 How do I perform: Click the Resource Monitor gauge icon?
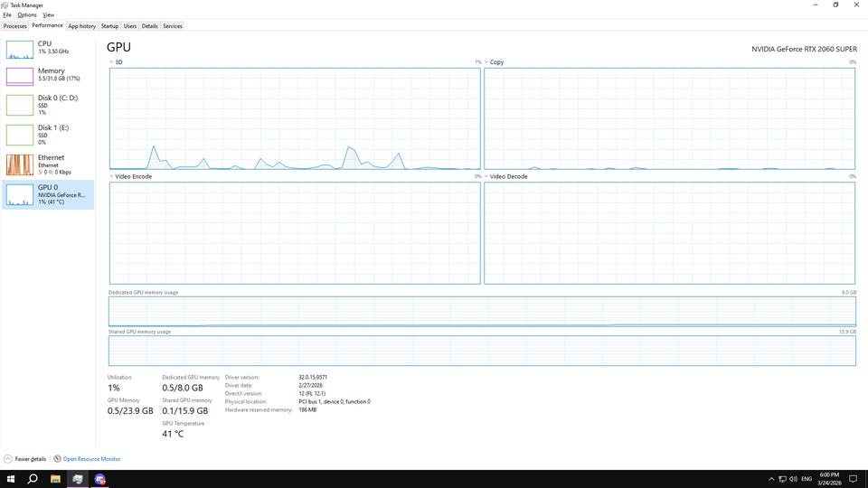(57, 459)
